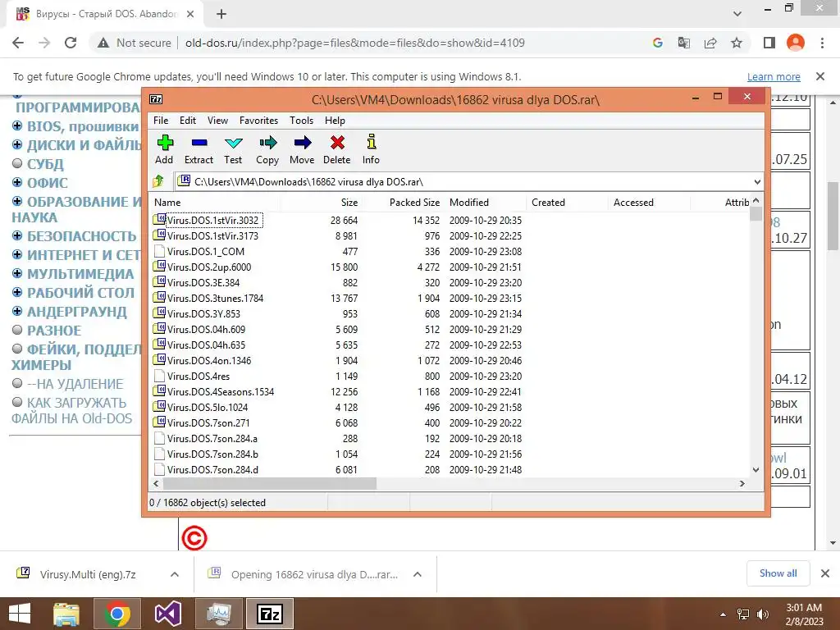Open the volume speaker tray icon
Viewport: 840px width, 630px height.
pos(762,614)
